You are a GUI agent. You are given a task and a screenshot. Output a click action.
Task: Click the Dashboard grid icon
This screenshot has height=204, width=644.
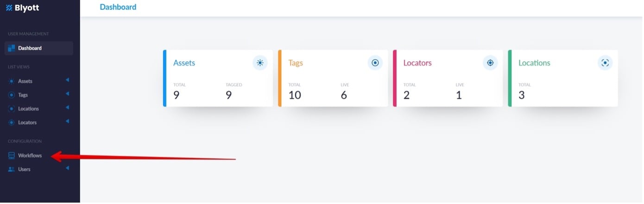[12, 48]
